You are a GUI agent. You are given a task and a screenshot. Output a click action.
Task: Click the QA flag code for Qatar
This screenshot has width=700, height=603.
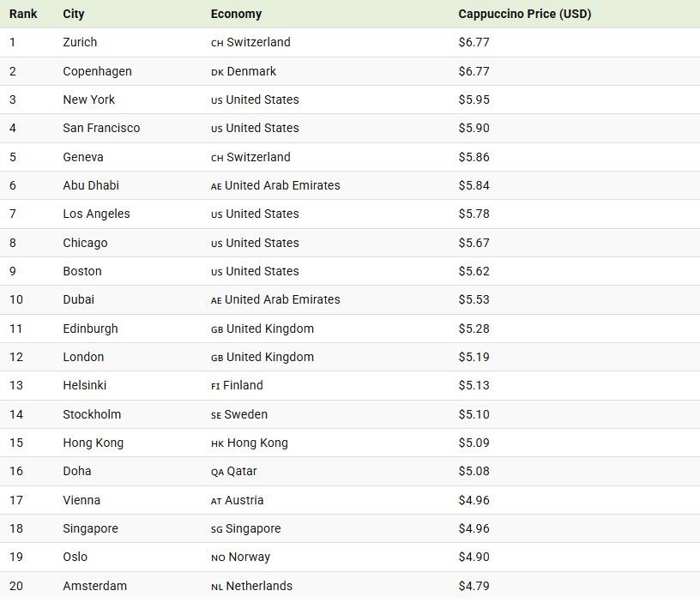[x=217, y=472]
